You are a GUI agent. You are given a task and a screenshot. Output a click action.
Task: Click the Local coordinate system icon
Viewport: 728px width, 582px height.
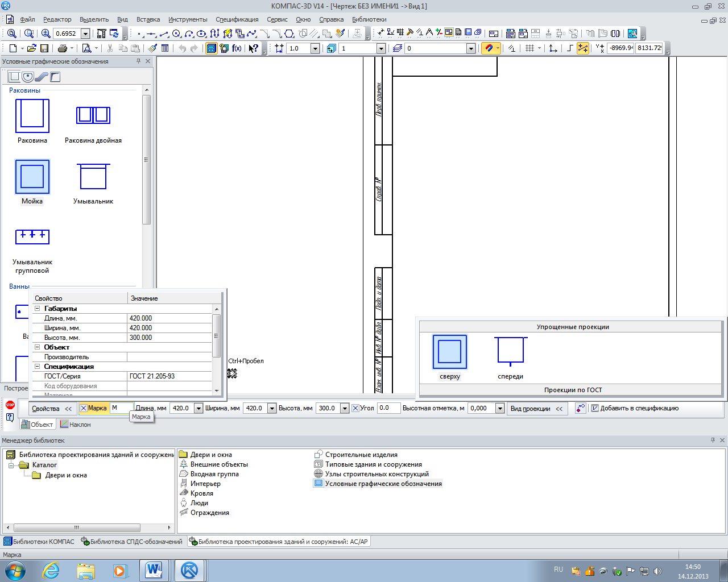coord(553,48)
